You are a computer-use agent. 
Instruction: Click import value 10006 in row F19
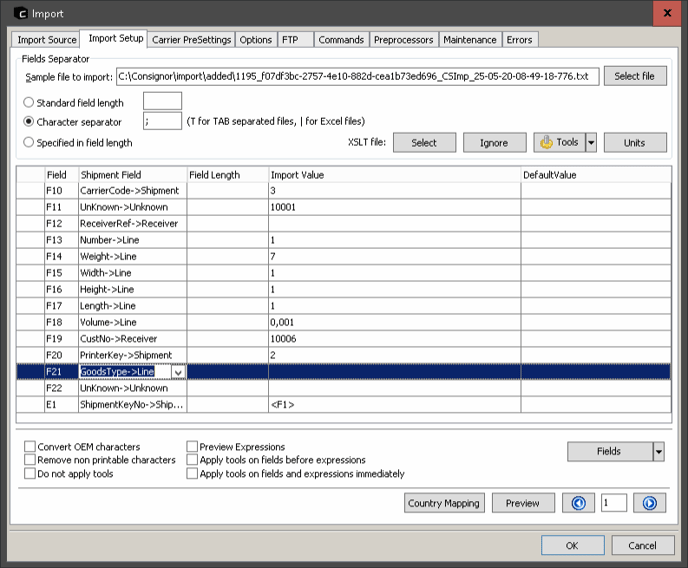click(x=394, y=339)
